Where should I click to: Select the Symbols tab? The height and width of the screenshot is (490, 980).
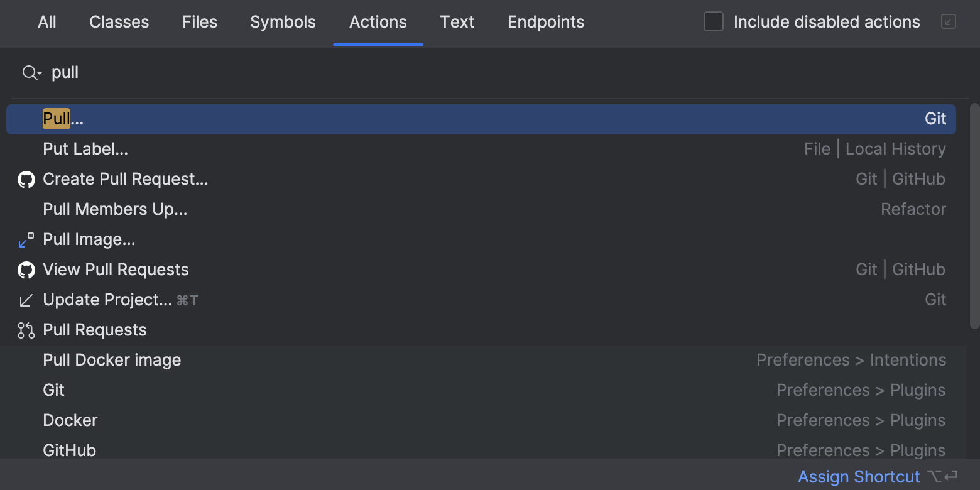point(283,21)
